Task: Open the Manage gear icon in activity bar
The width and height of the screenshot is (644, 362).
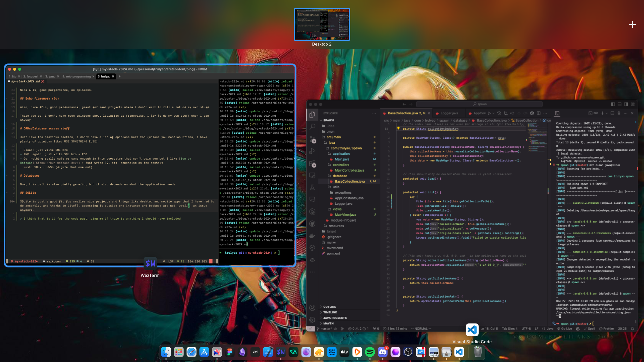Action: (x=312, y=320)
